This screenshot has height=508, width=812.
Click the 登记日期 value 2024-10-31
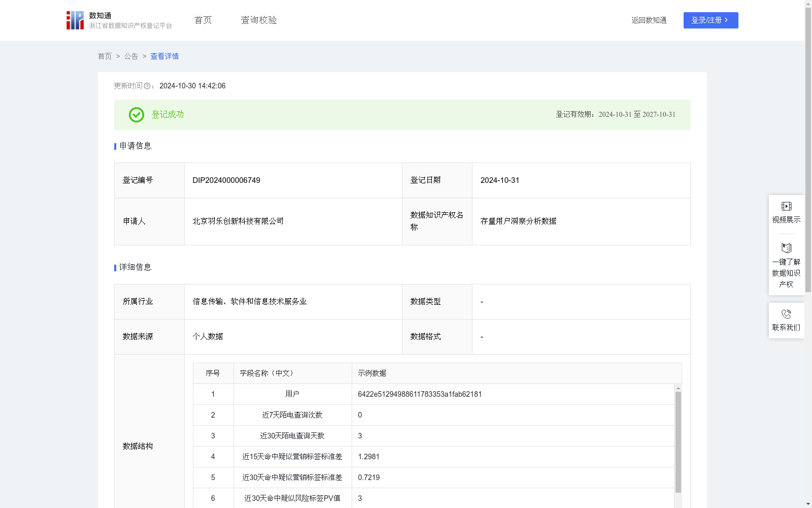pos(500,180)
